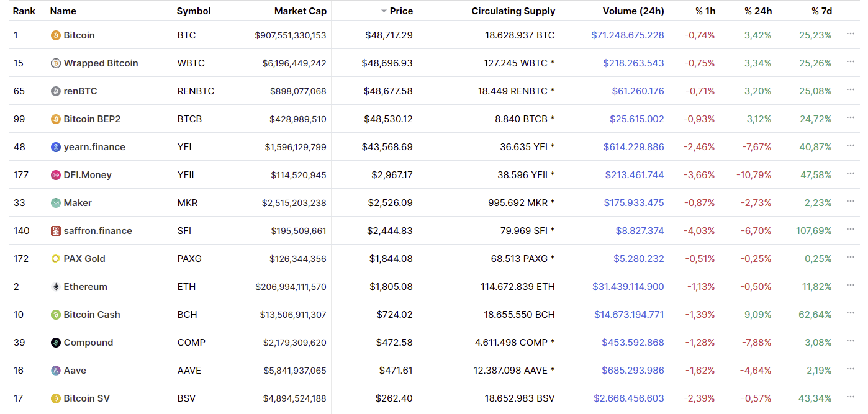The width and height of the screenshot is (868, 414).
Task: Click the yearn.finance logo icon
Action: pyautogui.click(x=56, y=147)
